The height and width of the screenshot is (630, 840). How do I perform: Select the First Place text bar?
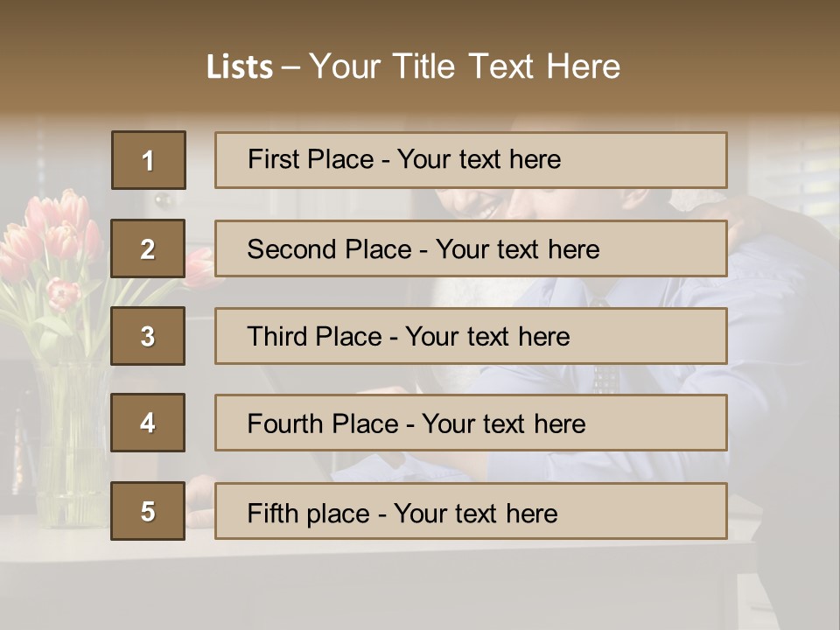coord(471,160)
